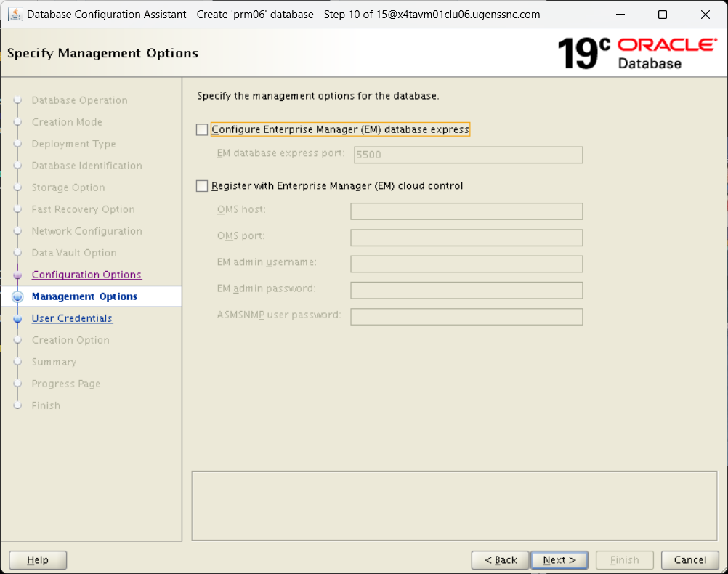Click the Deployment Type step label
The image size is (728, 574).
73,144
